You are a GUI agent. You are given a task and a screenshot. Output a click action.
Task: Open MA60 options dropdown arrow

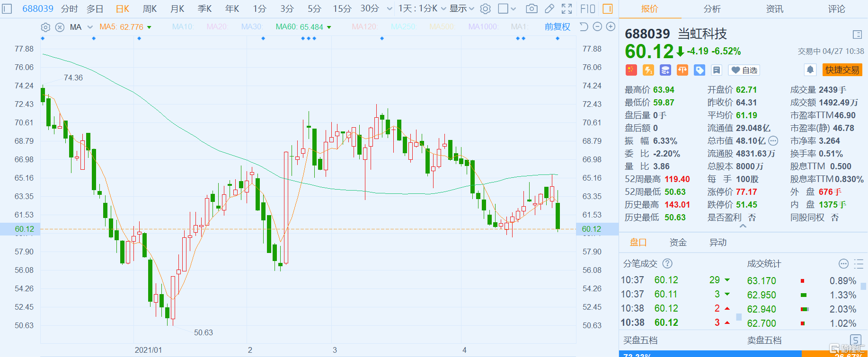[x=329, y=27]
